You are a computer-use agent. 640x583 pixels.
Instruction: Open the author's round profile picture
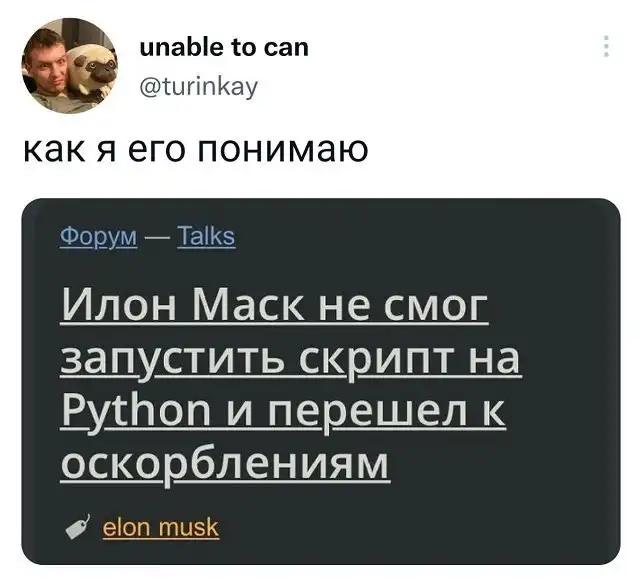[69, 65]
